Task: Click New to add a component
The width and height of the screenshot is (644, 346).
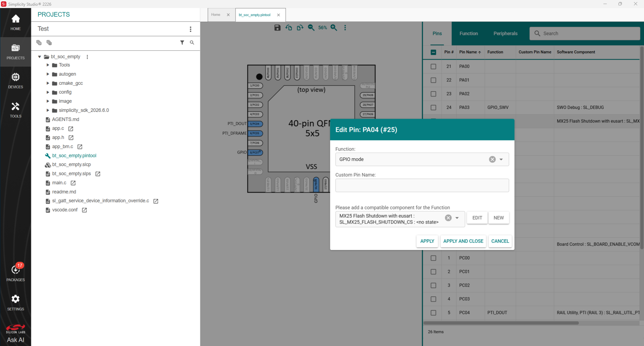Action: coord(499,218)
